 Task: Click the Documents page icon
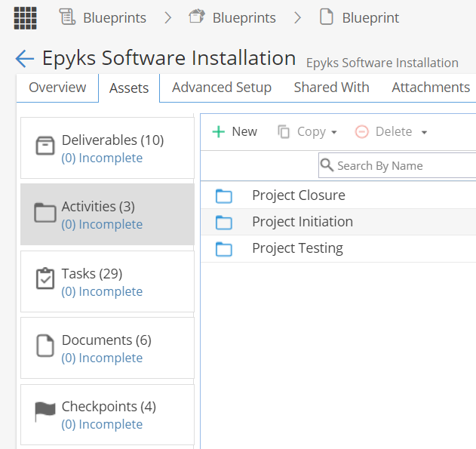pos(45,346)
